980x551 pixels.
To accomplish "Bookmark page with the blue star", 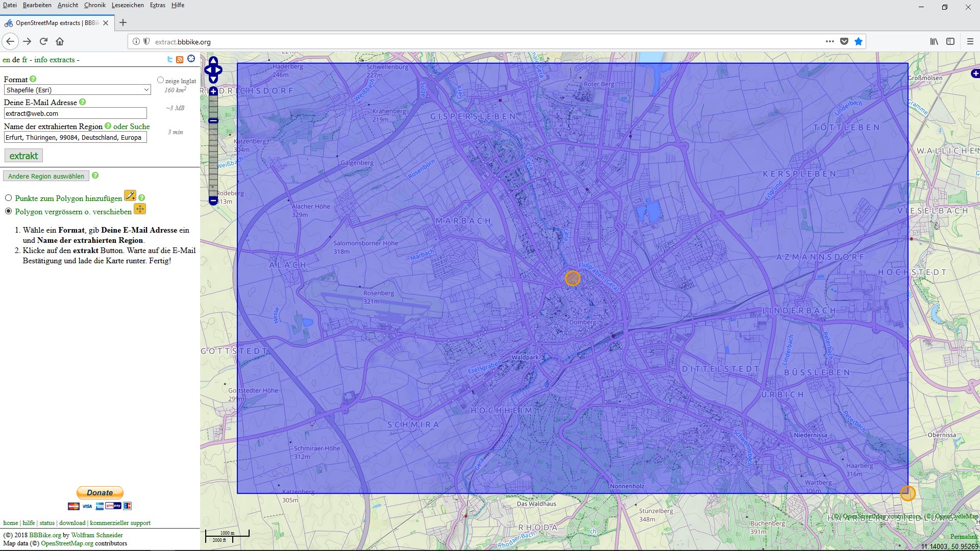I will coord(859,41).
